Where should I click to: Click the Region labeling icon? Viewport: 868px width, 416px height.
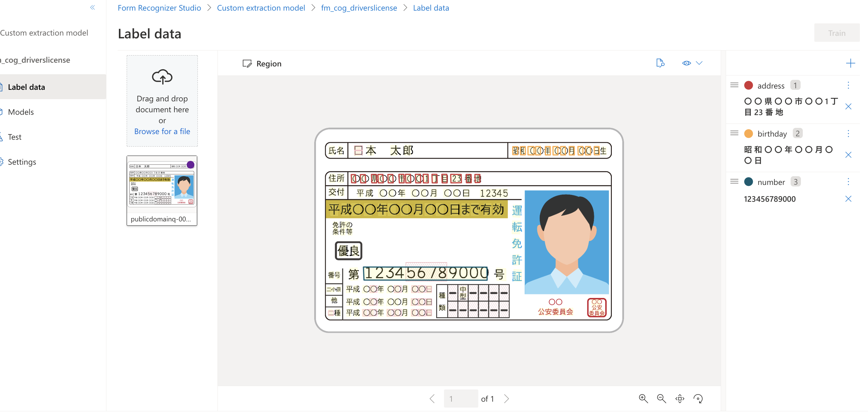[247, 63]
